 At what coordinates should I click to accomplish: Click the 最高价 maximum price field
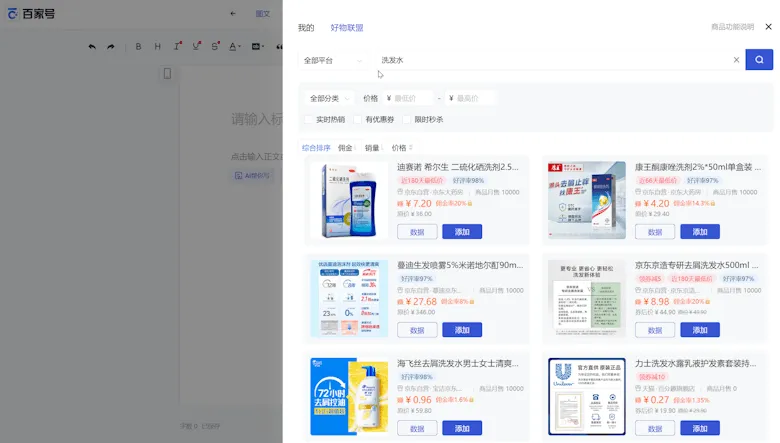(x=470, y=98)
